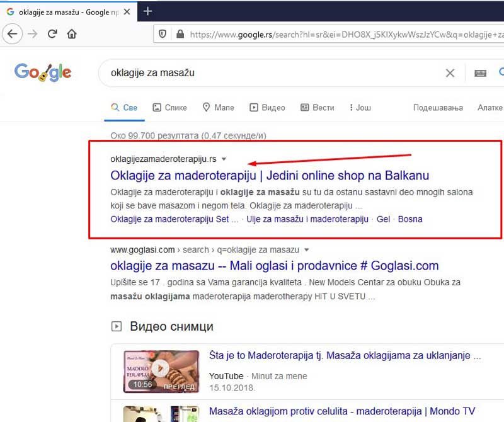
Task: Open 'Masaža oklagijom protiv celulita' Mondo TV link
Action: click(x=341, y=411)
